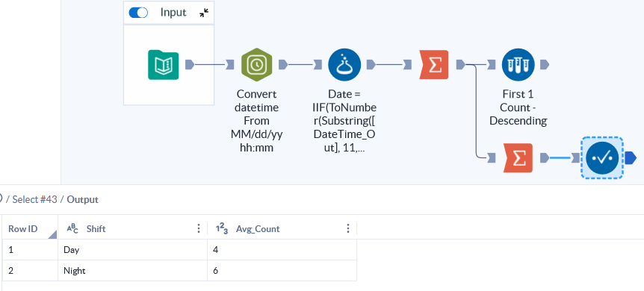This screenshot has width=644, height=291.
Task: Click the Input Data tool output anchor
Action: [x=189, y=64]
